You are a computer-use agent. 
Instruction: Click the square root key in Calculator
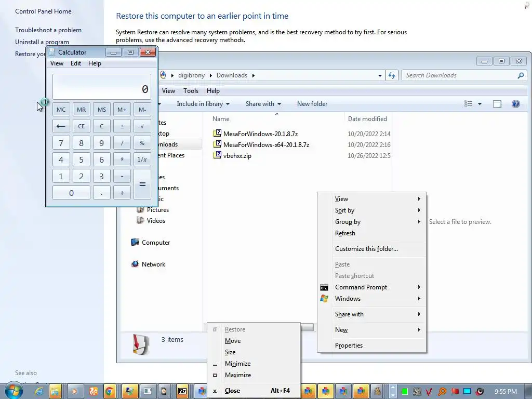(142, 126)
